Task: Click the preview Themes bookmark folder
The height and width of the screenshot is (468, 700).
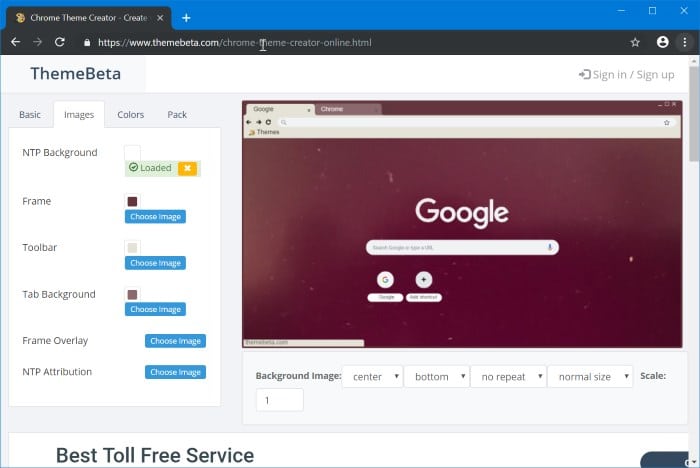Action: click(x=264, y=132)
